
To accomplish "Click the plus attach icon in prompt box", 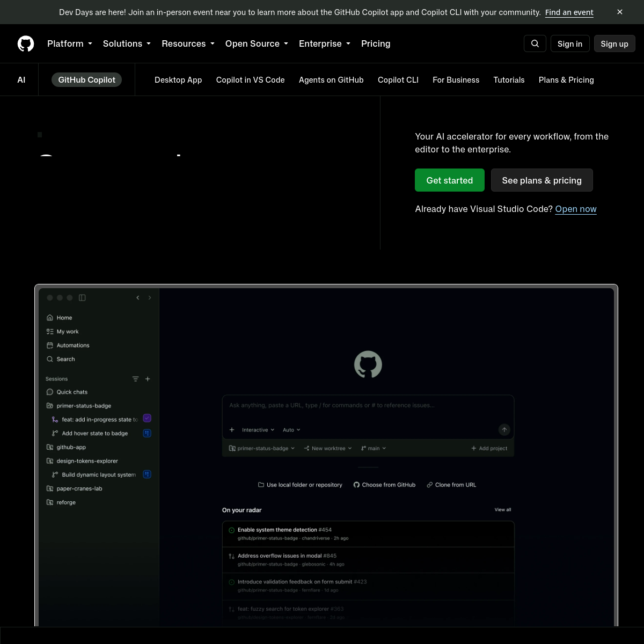I will pos(232,430).
